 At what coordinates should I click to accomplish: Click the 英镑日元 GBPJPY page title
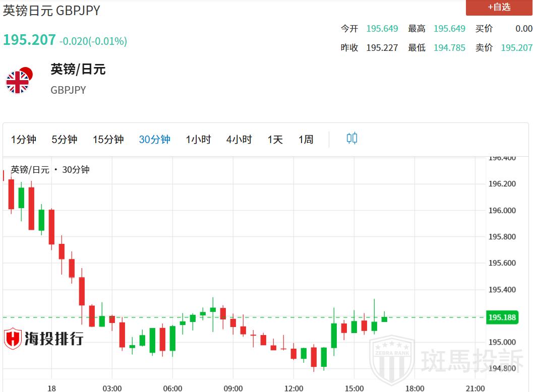pyautogui.click(x=51, y=11)
